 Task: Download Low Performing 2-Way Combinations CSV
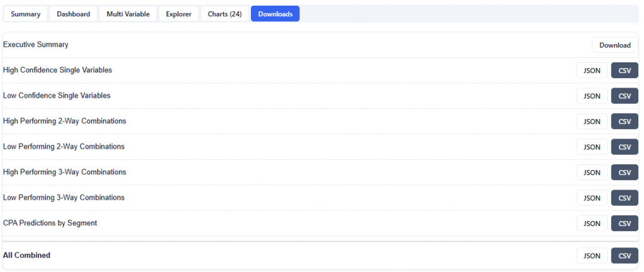(x=625, y=147)
